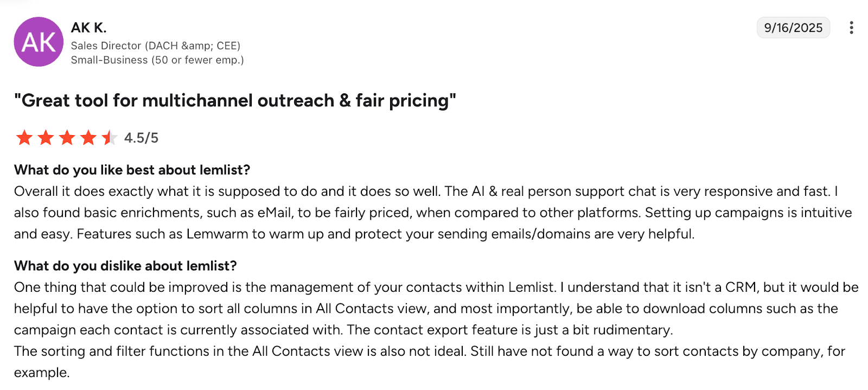
Task: Click the "Great tool for multichannel outreach" title
Action: pyautogui.click(x=235, y=101)
